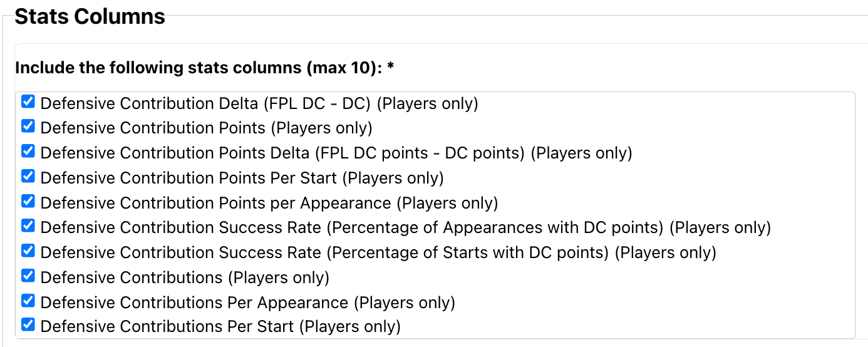Uncheck Defensive Contribution Delta (FPL DC - DC) checkbox
Viewport: 868px width, 347px height.
pos(28,101)
